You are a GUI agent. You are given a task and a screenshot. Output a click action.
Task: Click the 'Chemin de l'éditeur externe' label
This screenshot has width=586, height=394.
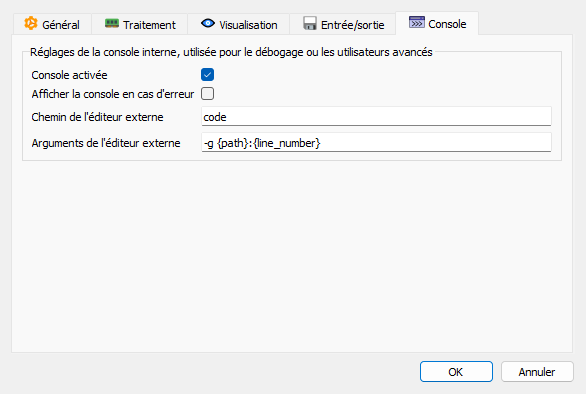click(97, 117)
